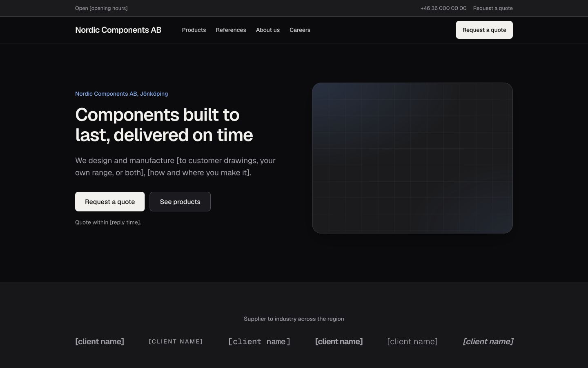The image size is (588, 368).
Task: Click the italic [client name] logo
Action: click(488, 341)
